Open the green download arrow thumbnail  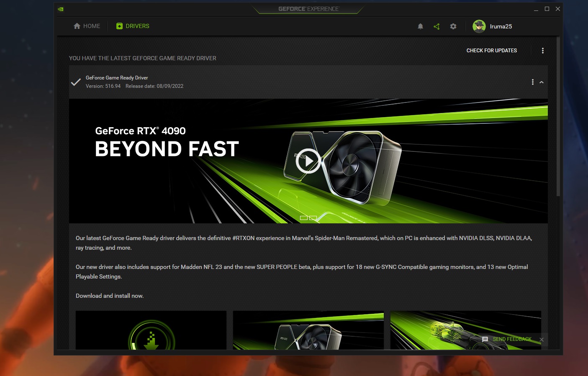151,330
